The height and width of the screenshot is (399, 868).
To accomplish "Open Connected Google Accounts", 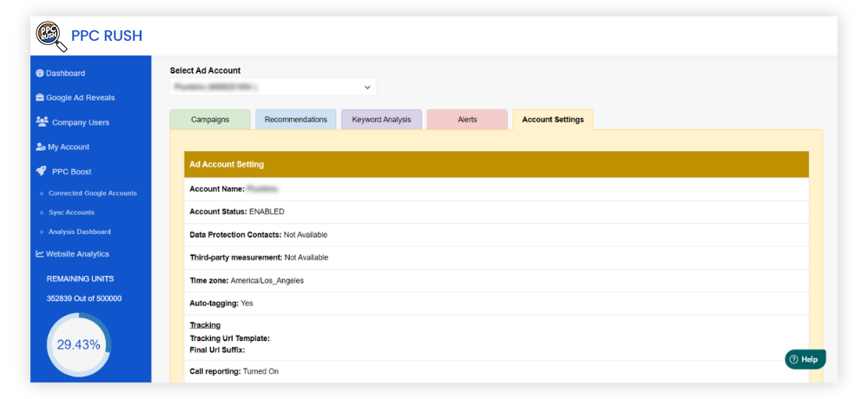I will [93, 193].
